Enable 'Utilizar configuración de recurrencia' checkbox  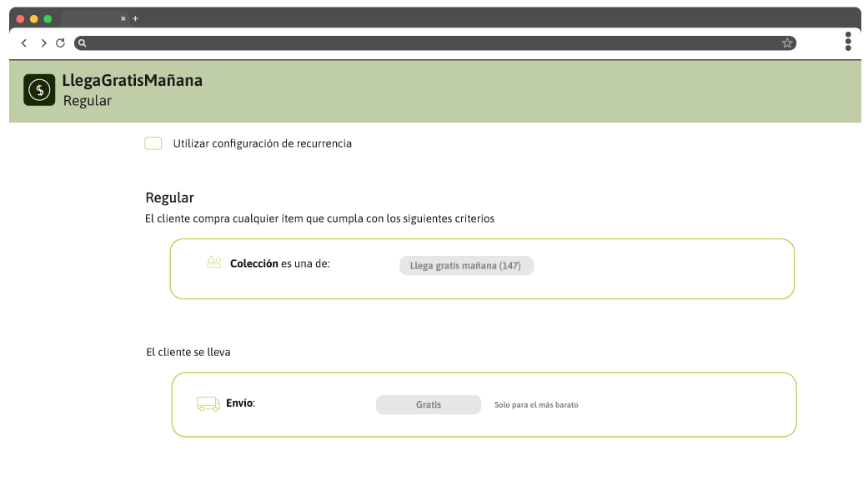pyautogui.click(x=153, y=143)
